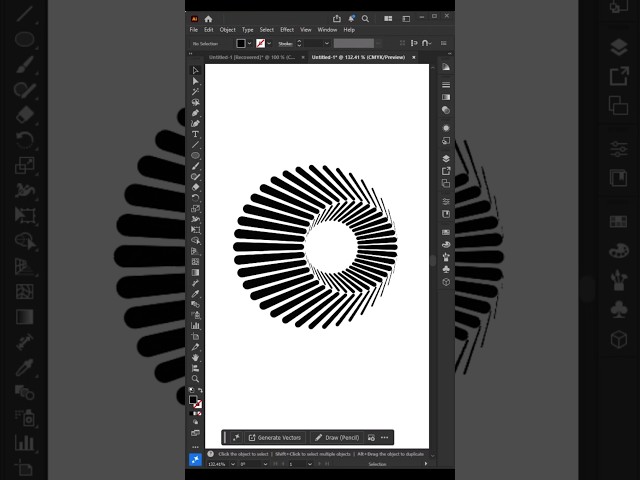Image resolution: width=640 pixels, height=480 pixels.
Task: Select the Scale tool
Action: (x=195, y=209)
